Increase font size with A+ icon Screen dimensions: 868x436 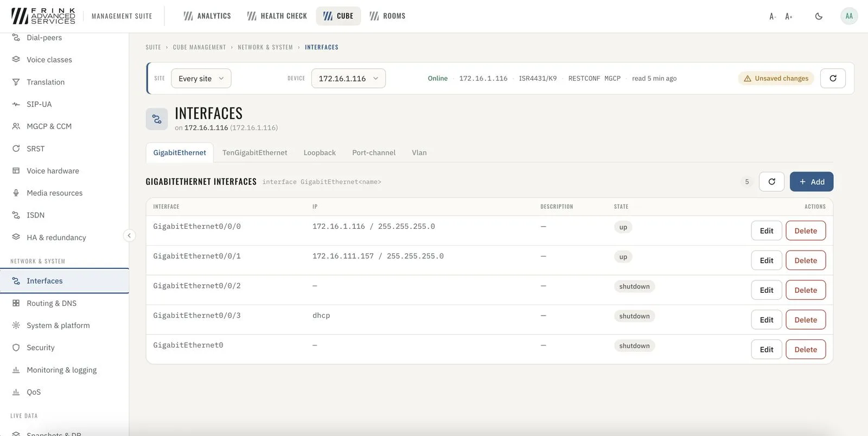click(x=789, y=16)
